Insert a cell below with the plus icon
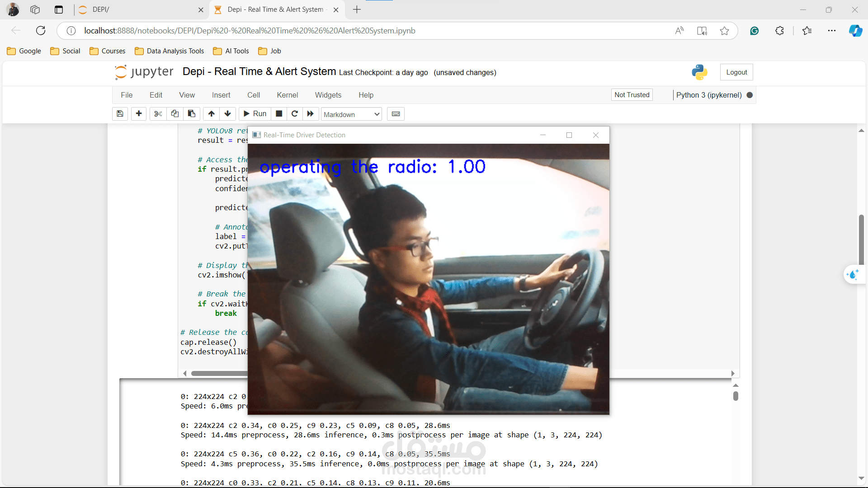868x488 pixels. (139, 114)
